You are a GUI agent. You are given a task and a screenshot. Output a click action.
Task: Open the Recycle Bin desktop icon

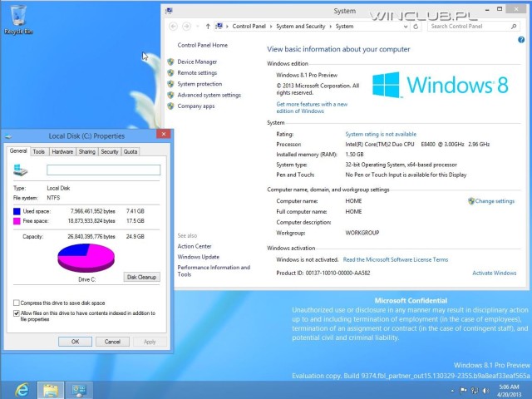[17, 17]
